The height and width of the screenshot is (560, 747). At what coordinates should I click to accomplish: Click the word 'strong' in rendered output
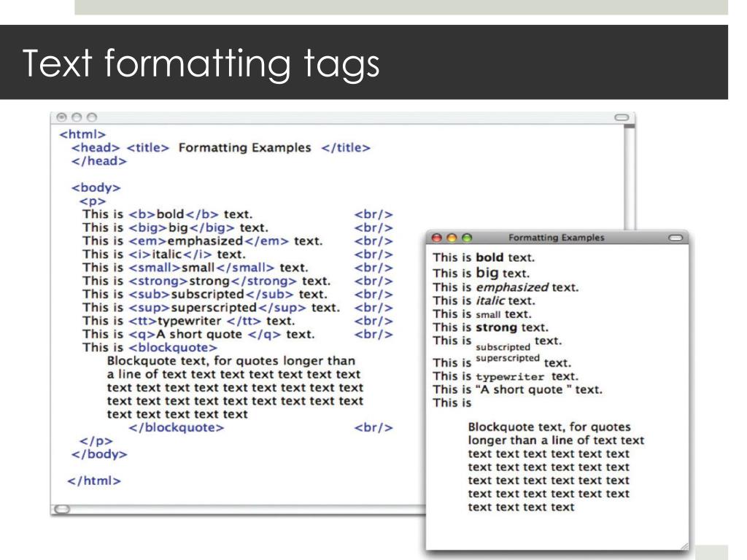click(496, 327)
